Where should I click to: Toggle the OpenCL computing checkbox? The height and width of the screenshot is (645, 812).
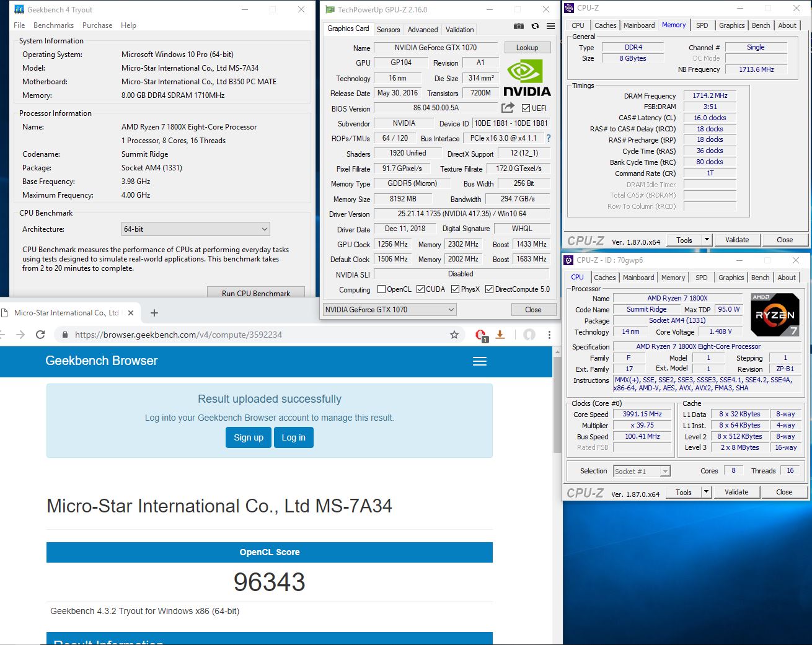tap(381, 289)
